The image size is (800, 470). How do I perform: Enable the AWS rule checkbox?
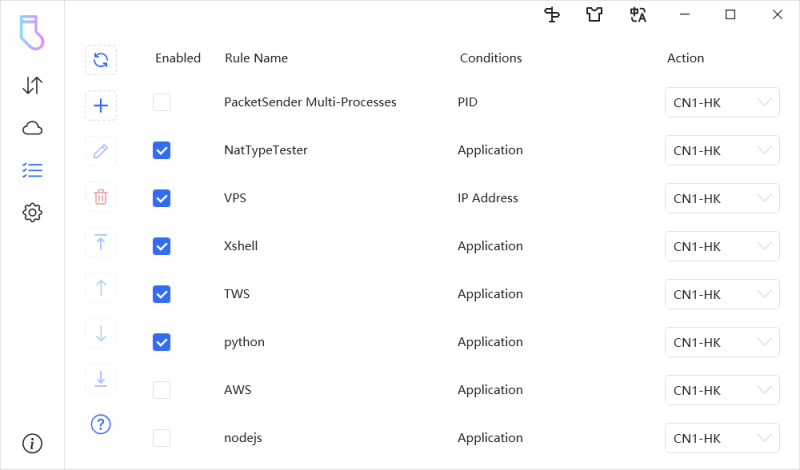click(161, 390)
